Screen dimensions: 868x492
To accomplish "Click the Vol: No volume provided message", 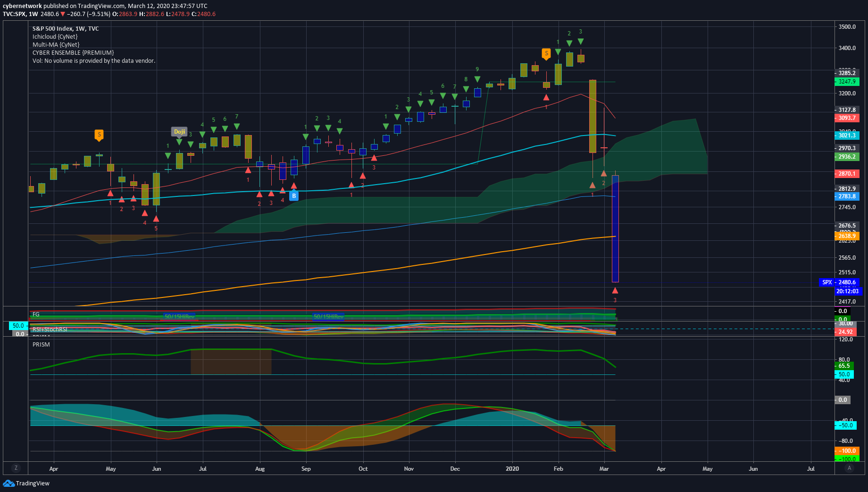I will pyautogui.click(x=93, y=60).
